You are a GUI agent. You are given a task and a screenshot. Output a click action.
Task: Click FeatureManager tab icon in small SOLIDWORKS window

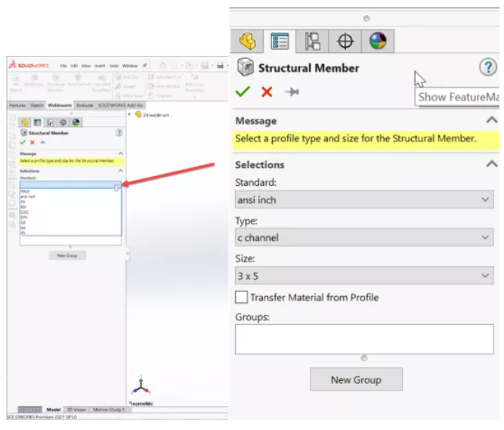coord(24,122)
